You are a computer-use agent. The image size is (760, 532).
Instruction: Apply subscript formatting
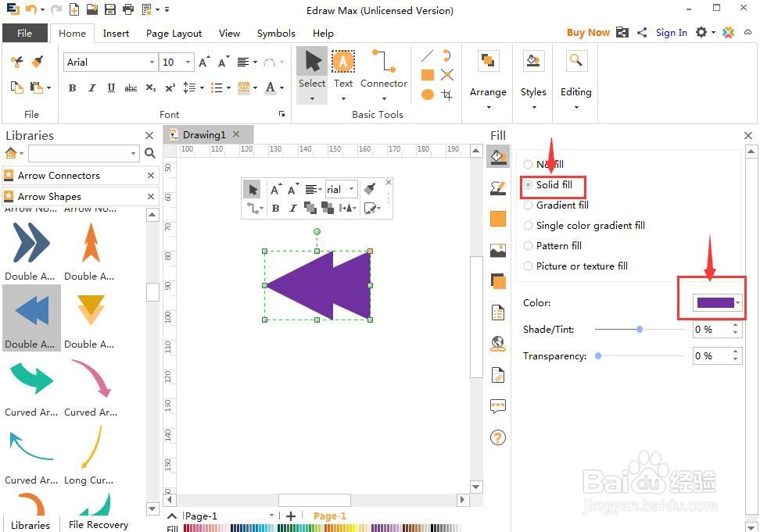[x=151, y=87]
